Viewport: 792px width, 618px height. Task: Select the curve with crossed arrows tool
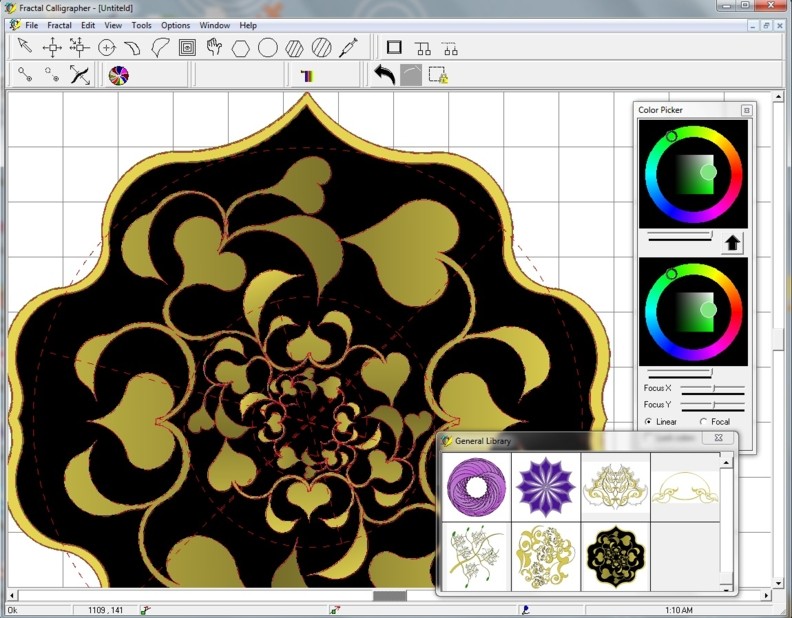(x=79, y=75)
